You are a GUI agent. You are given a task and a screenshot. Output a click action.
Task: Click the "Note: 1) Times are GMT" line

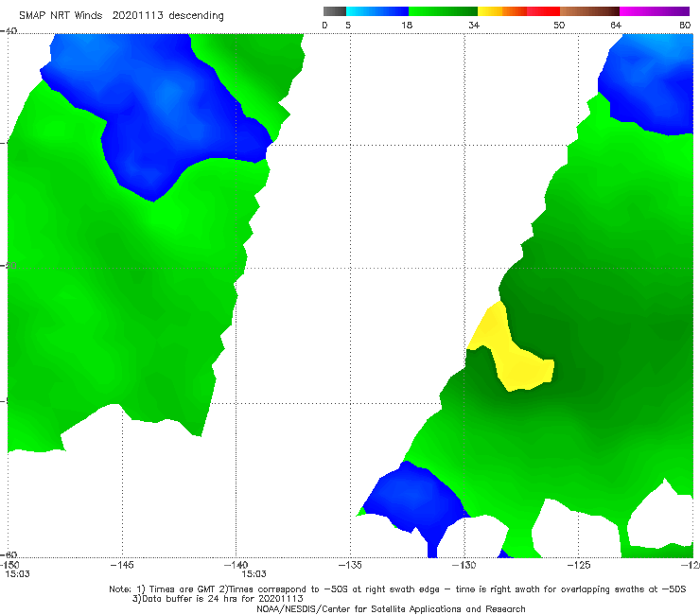[397, 589]
